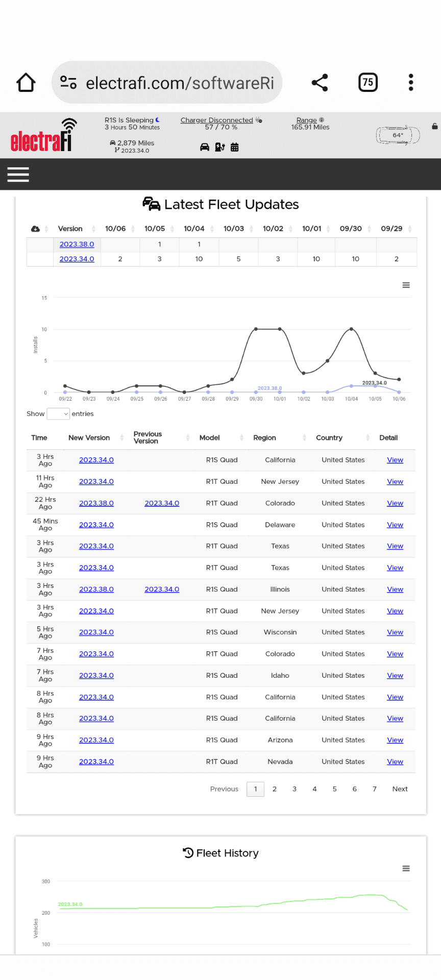
Task: Open the browser share icon
Action: 320,82
